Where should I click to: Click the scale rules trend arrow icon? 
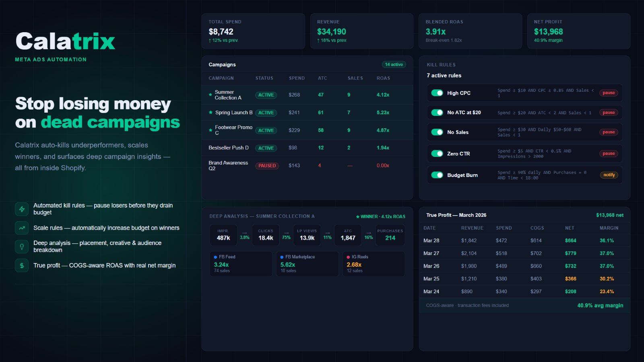tap(22, 228)
